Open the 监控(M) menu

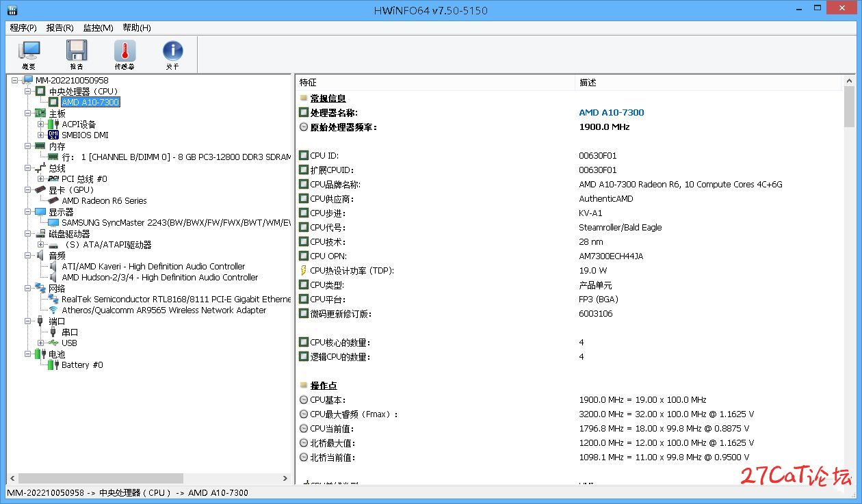[98, 27]
